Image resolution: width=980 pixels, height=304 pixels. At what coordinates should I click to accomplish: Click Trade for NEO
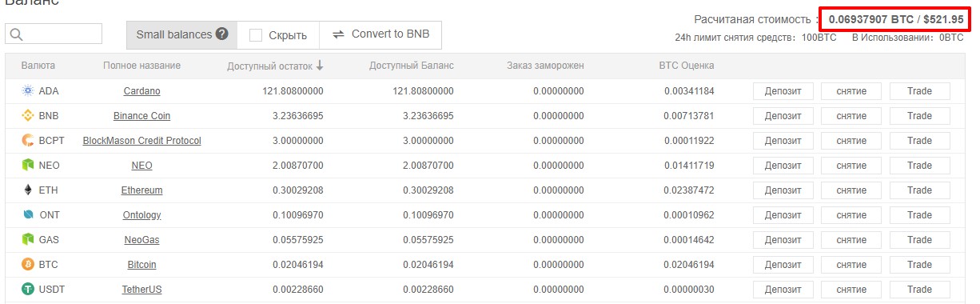[x=920, y=166]
